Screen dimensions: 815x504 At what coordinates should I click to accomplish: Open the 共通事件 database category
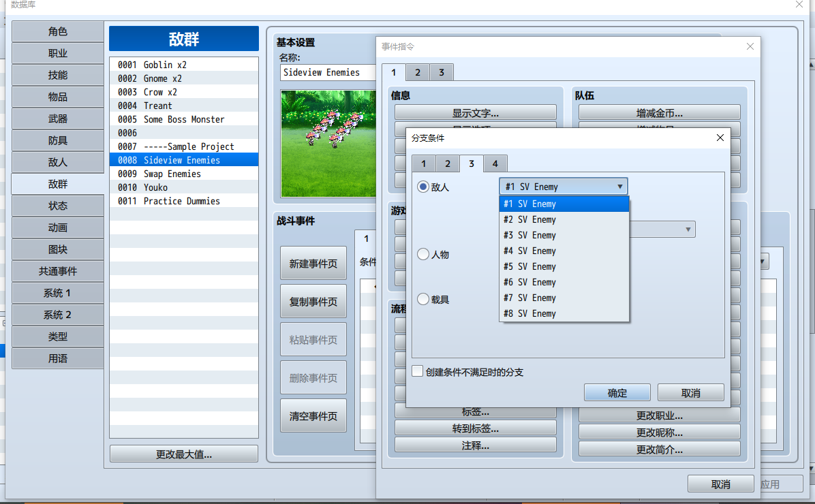58,271
